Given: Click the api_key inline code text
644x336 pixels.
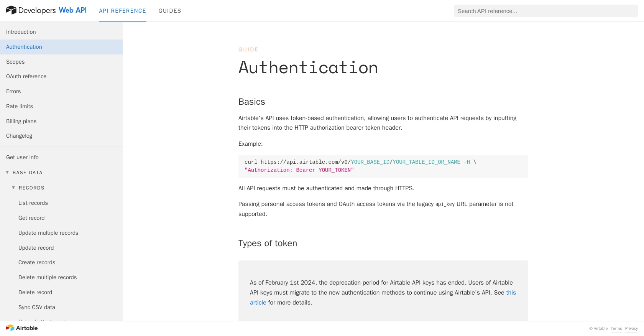Looking at the screenshot, I should click(x=445, y=204).
